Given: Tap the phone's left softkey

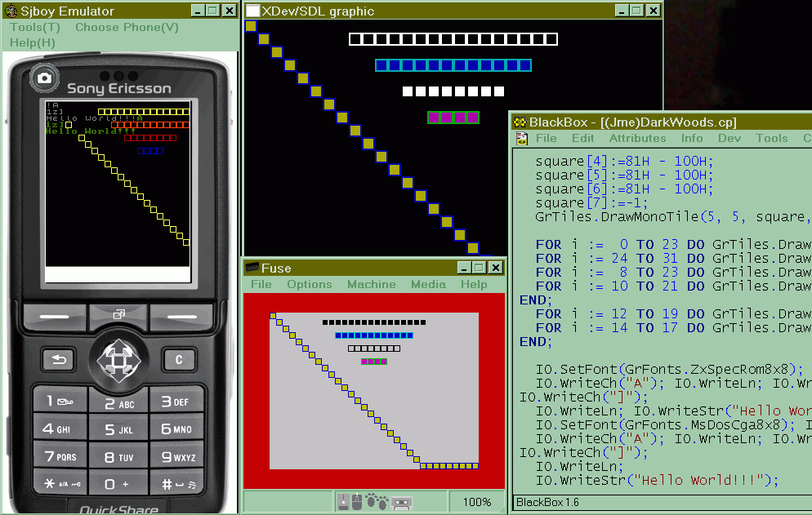Looking at the screenshot, I should pos(55,316).
